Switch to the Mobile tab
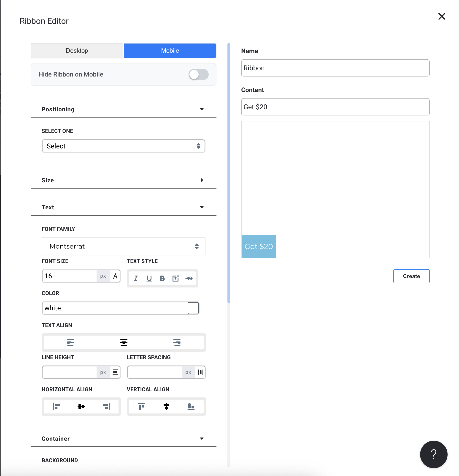Viewport: 459px width, 476px height. [x=170, y=51]
